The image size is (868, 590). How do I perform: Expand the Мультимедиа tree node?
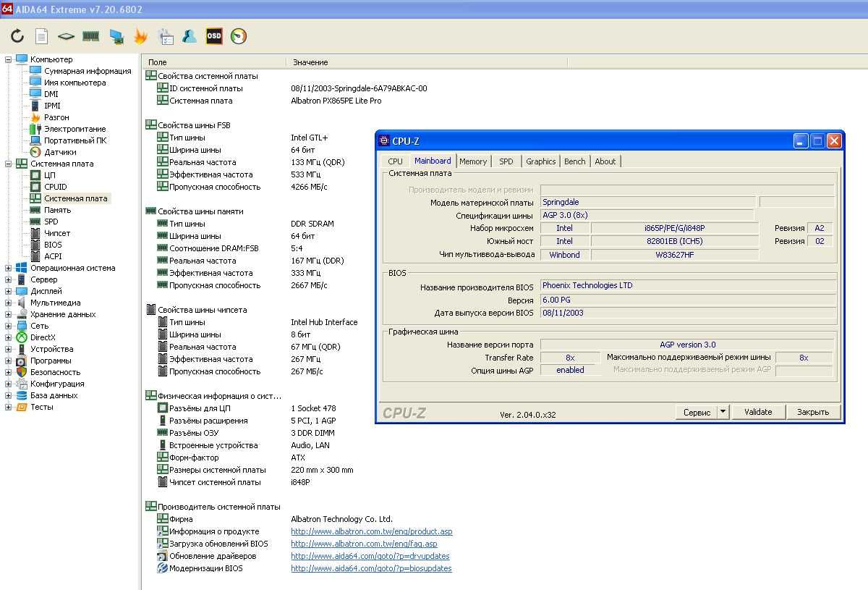click(x=9, y=303)
